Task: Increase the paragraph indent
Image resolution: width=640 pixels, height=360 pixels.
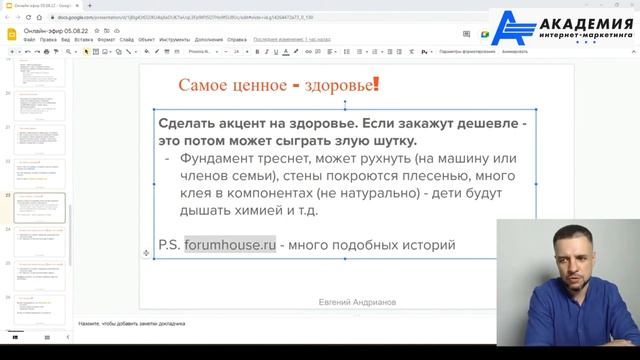Action: (x=399, y=52)
